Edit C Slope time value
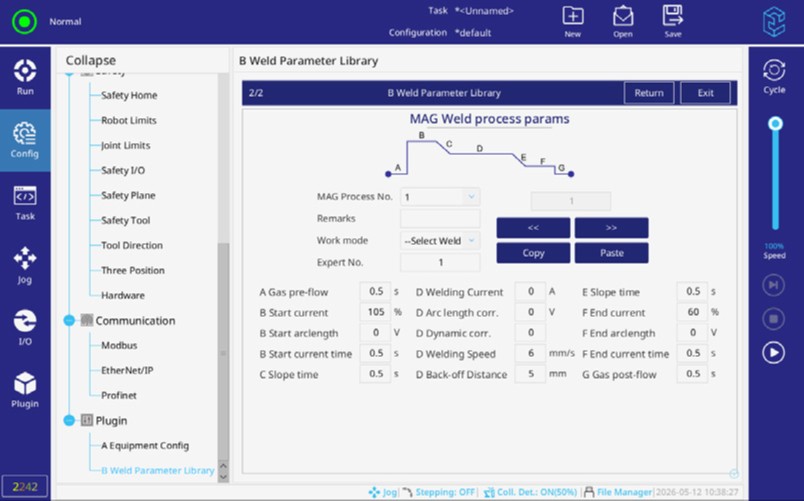This screenshot has width=804, height=501. (375, 374)
